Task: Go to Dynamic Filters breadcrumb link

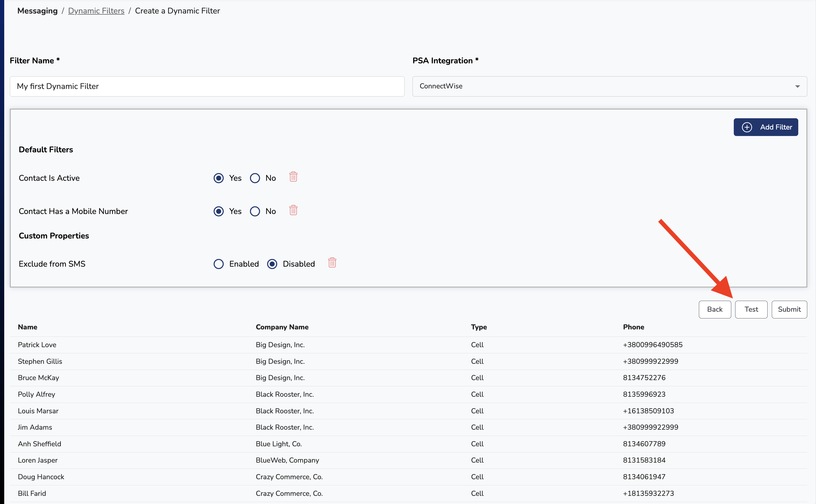Action: click(x=96, y=11)
